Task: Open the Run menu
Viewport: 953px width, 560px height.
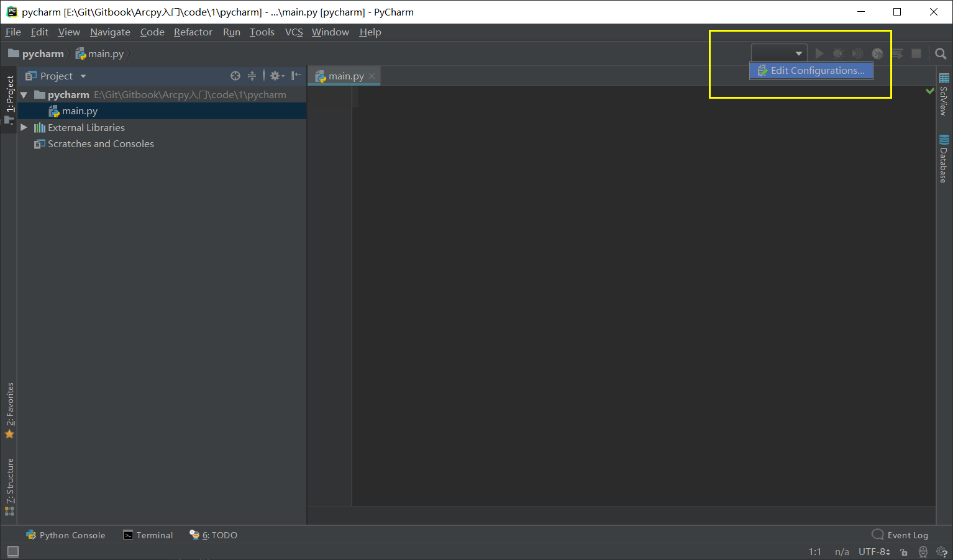Action: [x=232, y=32]
